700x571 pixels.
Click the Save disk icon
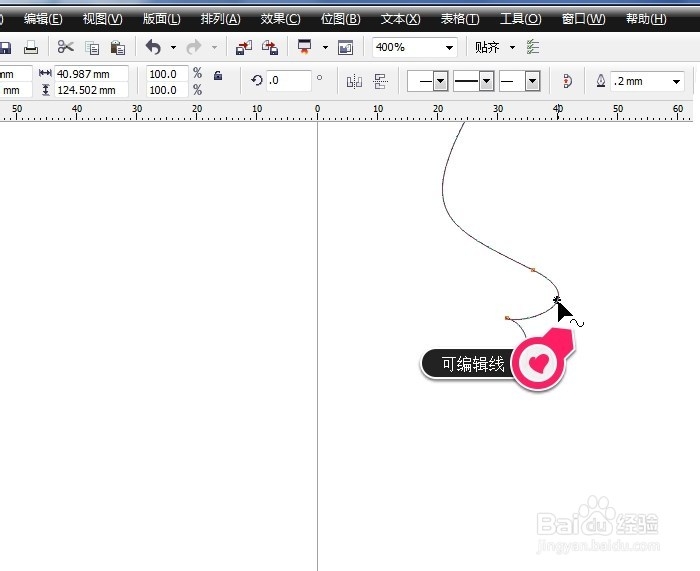[x=5, y=47]
